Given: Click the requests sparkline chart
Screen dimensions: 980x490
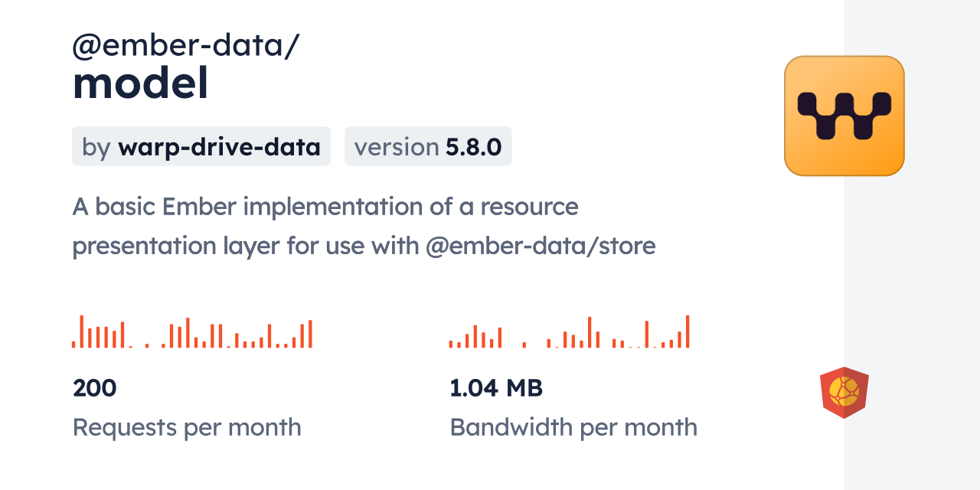Looking at the screenshot, I should click(192, 332).
